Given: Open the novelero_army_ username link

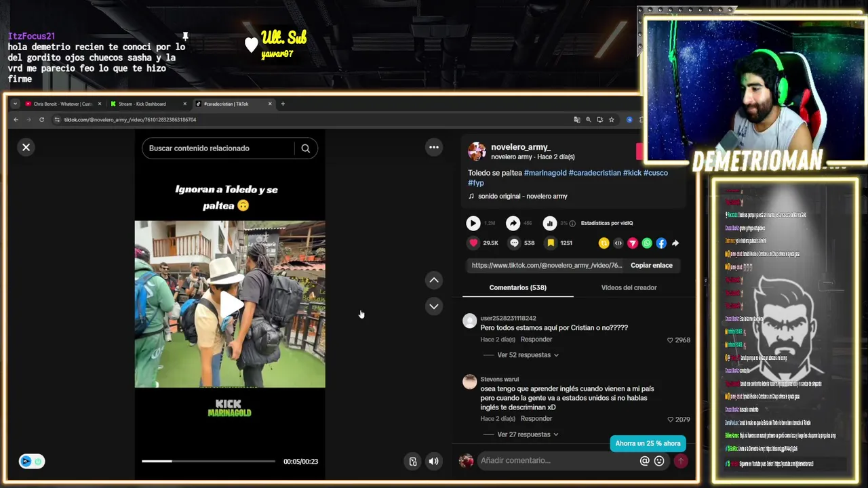Looking at the screenshot, I should (x=521, y=147).
